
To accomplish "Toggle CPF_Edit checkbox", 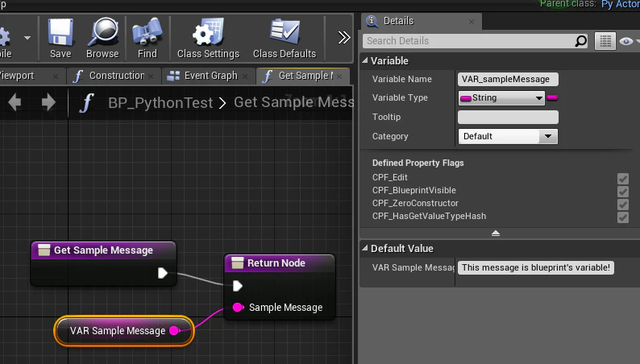I will [623, 179].
